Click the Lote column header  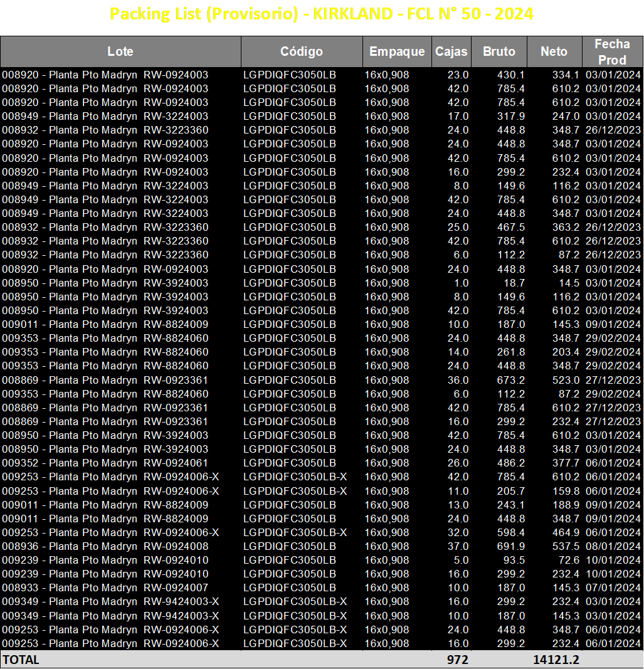pos(121,51)
